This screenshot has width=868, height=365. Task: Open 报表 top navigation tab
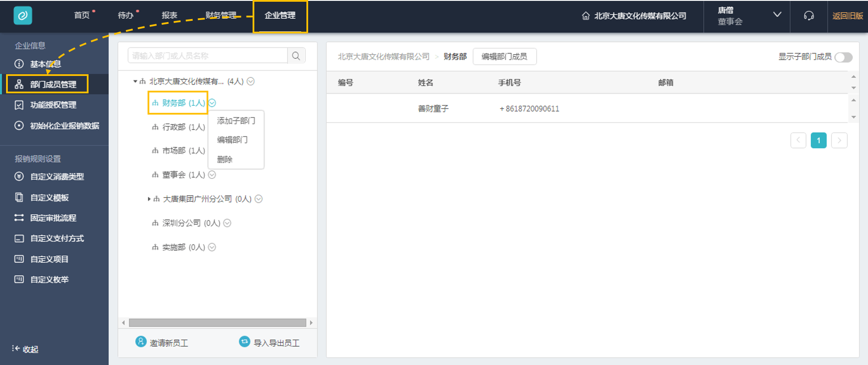[169, 16]
